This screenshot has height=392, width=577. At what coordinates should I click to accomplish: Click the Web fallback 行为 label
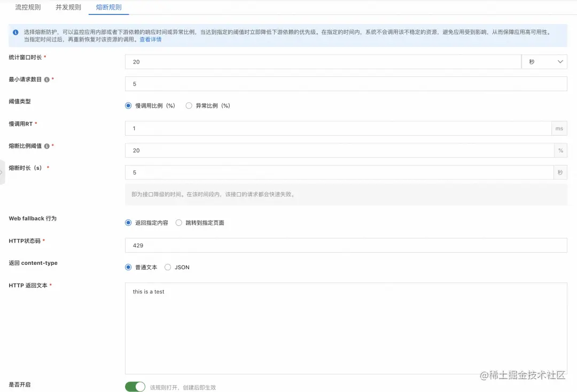pyautogui.click(x=33, y=218)
